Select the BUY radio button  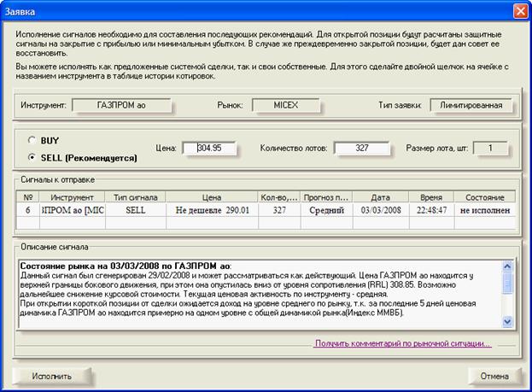coord(32,140)
